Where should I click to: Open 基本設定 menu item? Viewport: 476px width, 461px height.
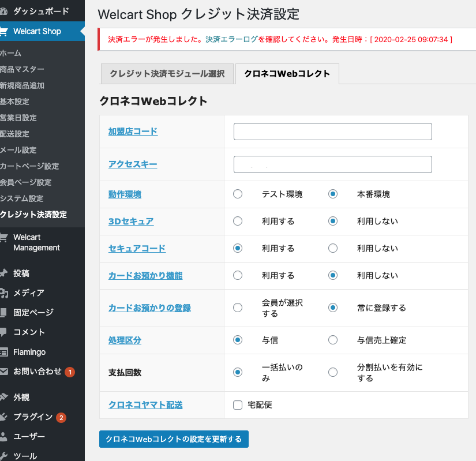(x=14, y=102)
